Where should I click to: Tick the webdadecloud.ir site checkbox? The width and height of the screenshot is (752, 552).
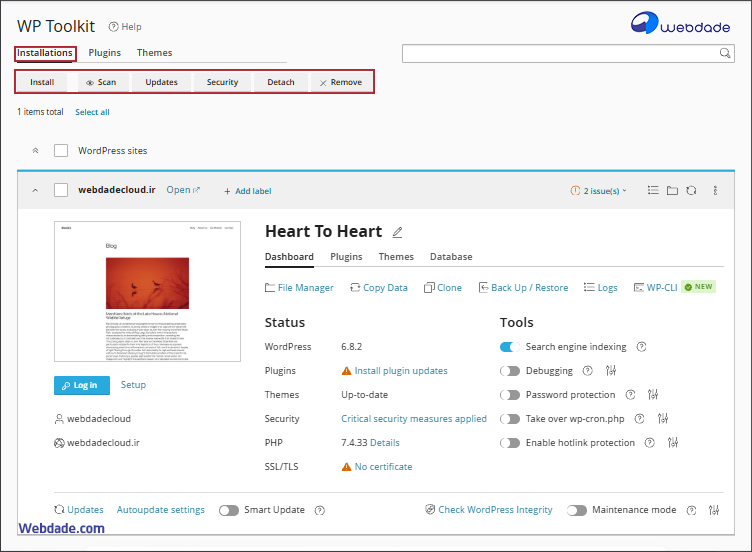tap(61, 190)
